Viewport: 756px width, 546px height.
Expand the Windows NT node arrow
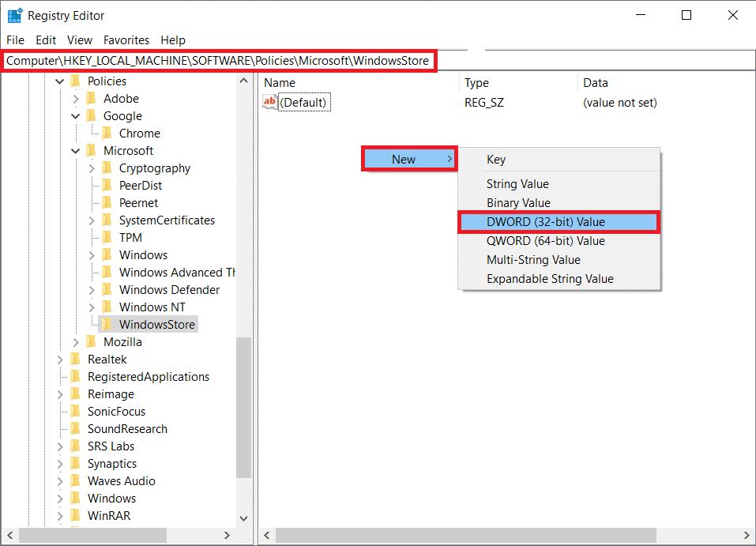click(x=92, y=307)
